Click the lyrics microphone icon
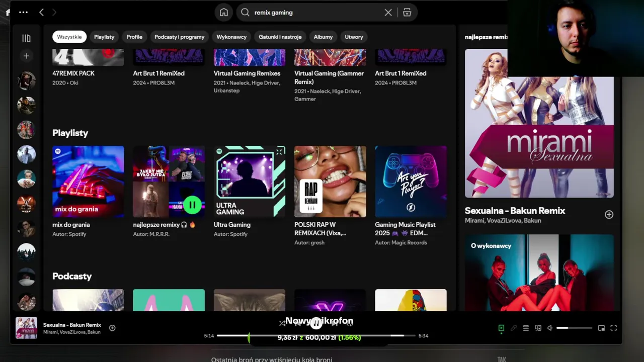644x362 pixels. [513, 328]
